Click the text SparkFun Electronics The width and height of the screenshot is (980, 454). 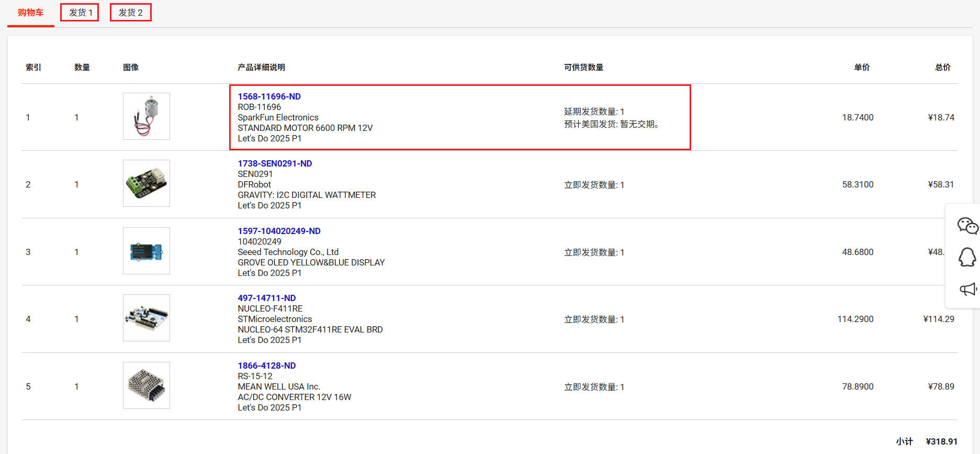point(278,117)
